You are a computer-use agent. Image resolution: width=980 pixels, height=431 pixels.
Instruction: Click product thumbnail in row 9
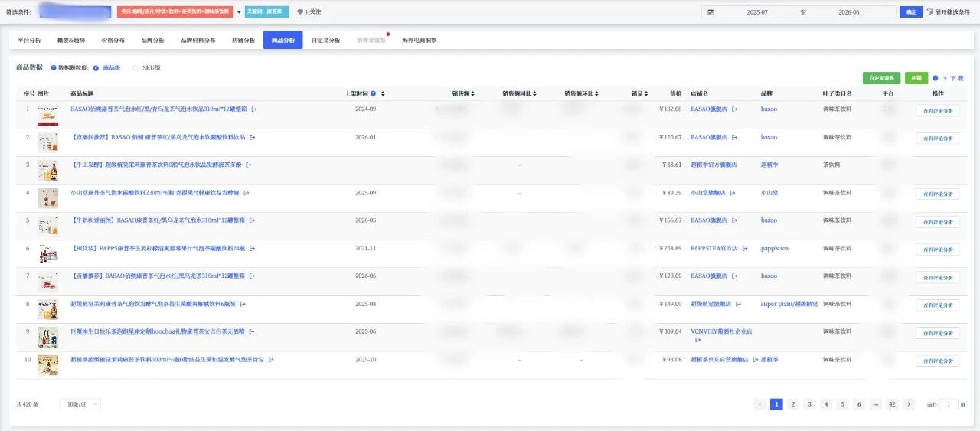(x=47, y=338)
